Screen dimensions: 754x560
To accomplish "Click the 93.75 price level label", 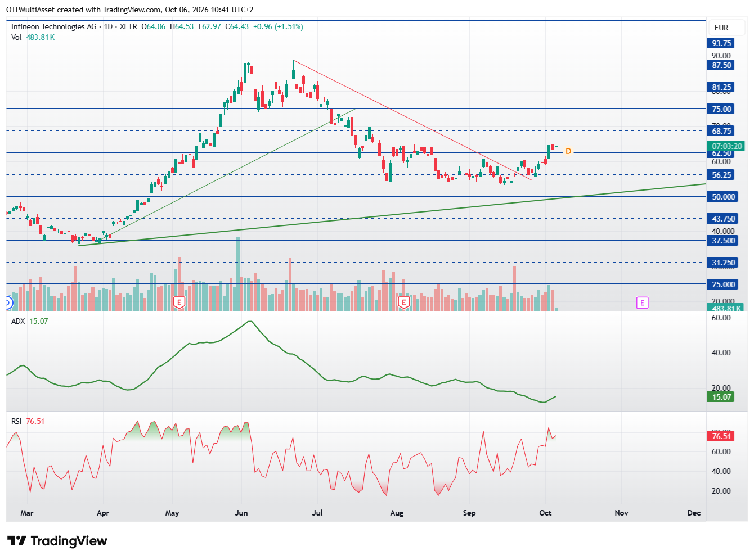I will 721,43.
